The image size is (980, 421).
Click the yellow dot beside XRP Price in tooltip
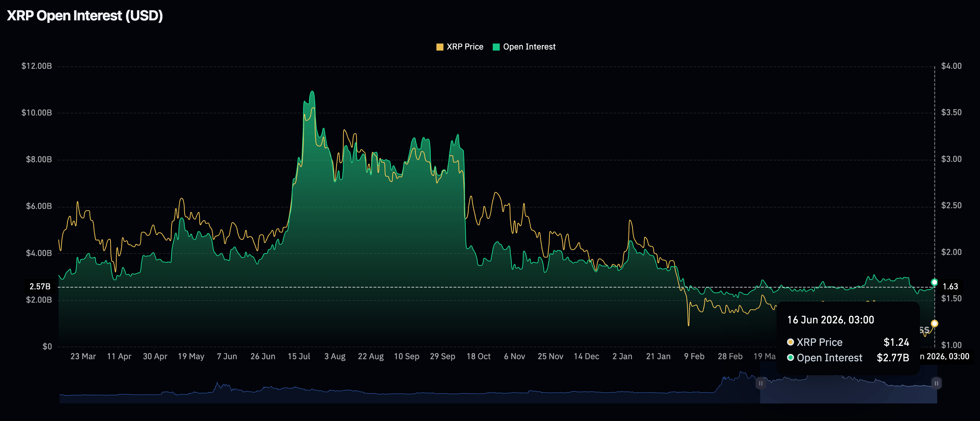(791, 342)
